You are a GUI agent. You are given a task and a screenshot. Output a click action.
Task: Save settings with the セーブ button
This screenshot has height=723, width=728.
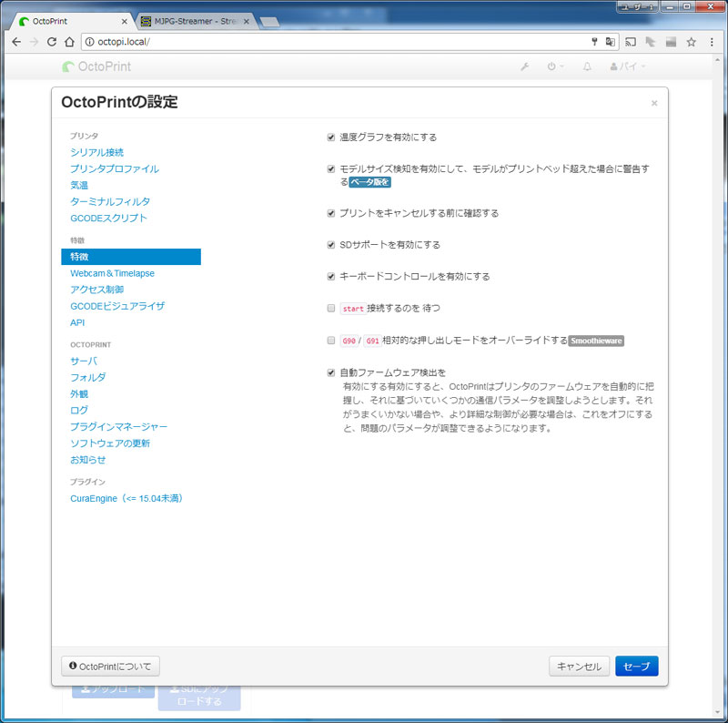point(636,667)
